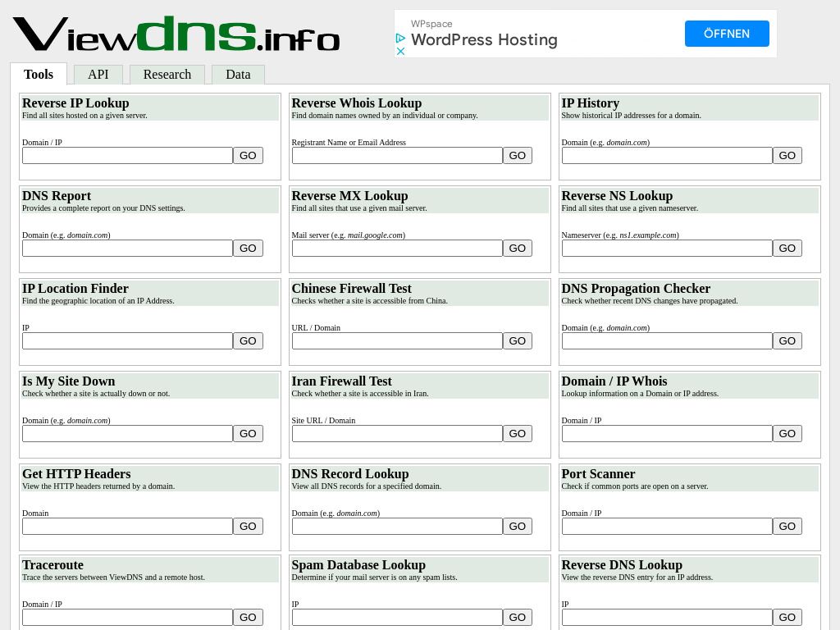
Task: Open the Research tab
Action: coord(167,75)
